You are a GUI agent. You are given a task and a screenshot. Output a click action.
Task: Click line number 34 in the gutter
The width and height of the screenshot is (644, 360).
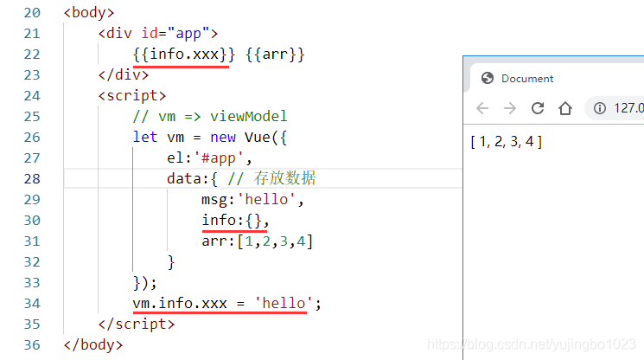32,303
